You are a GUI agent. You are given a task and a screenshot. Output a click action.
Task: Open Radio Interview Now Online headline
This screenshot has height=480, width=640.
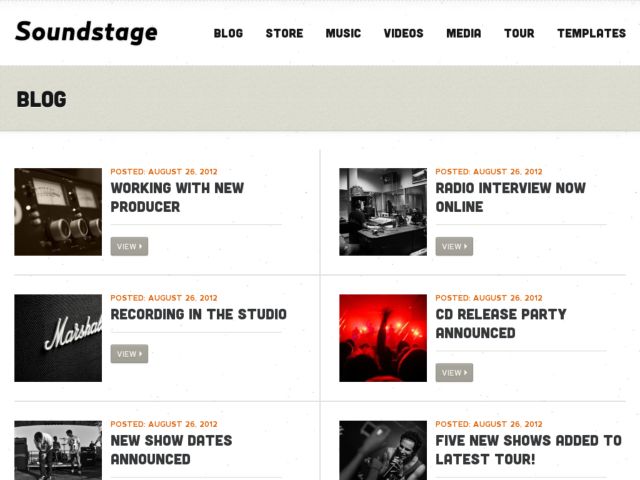(511, 198)
